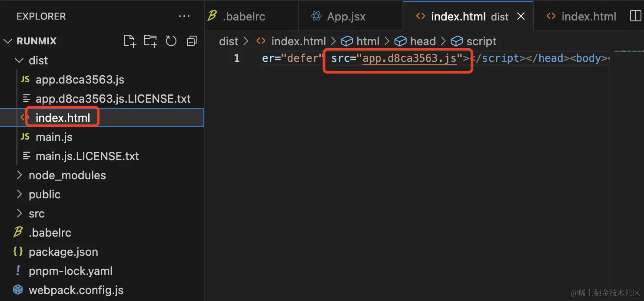Image resolution: width=644 pixels, height=301 pixels.
Task: Close the index.html dist tab
Action: tap(521, 17)
